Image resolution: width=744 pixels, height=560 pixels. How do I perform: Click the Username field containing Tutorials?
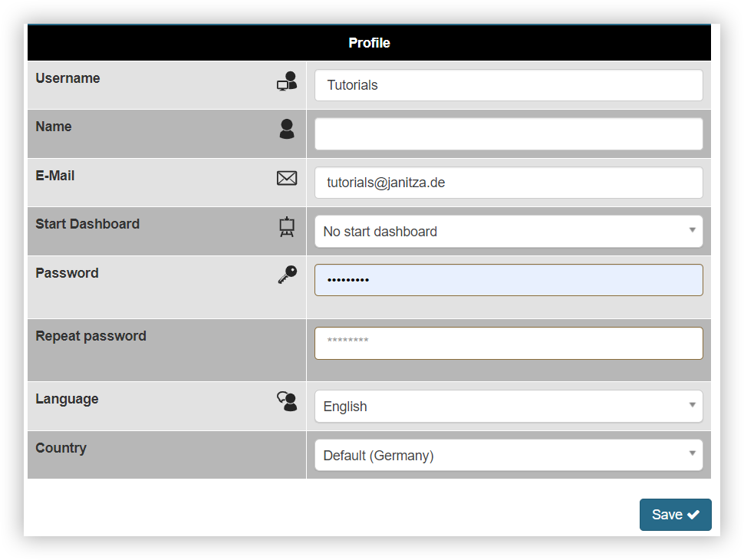pos(509,85)
